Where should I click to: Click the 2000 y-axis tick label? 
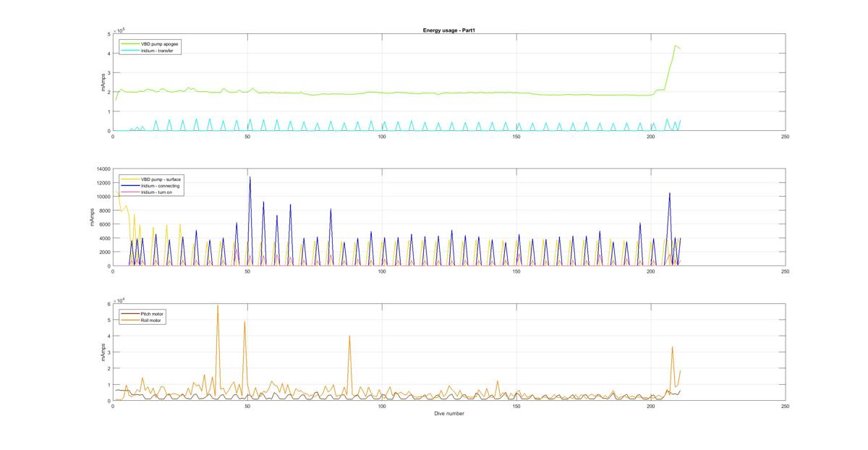coord(103,252)
